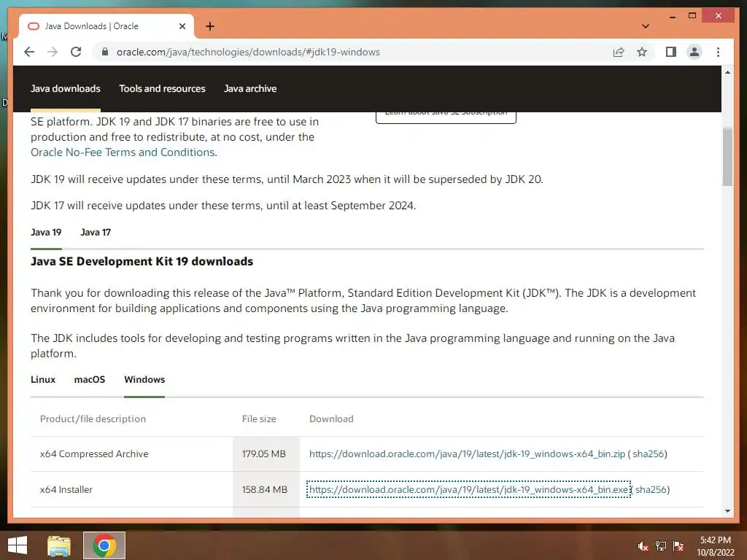Open Action Center flag icon
This screenshot has width=747, height=560.
point(678,546)
